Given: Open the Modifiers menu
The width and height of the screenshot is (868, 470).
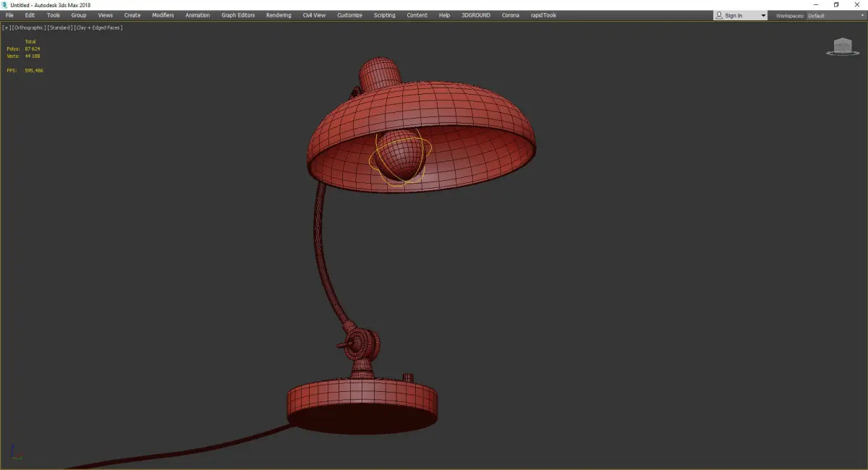Looking at the screenshot, I should [x=163, y=15].
